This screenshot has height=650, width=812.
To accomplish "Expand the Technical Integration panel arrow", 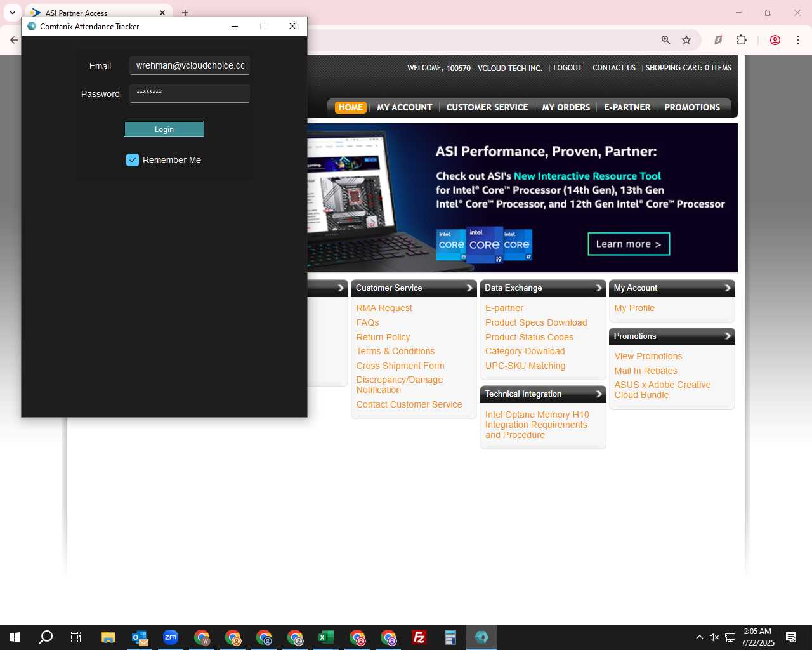I will (598, 394).
